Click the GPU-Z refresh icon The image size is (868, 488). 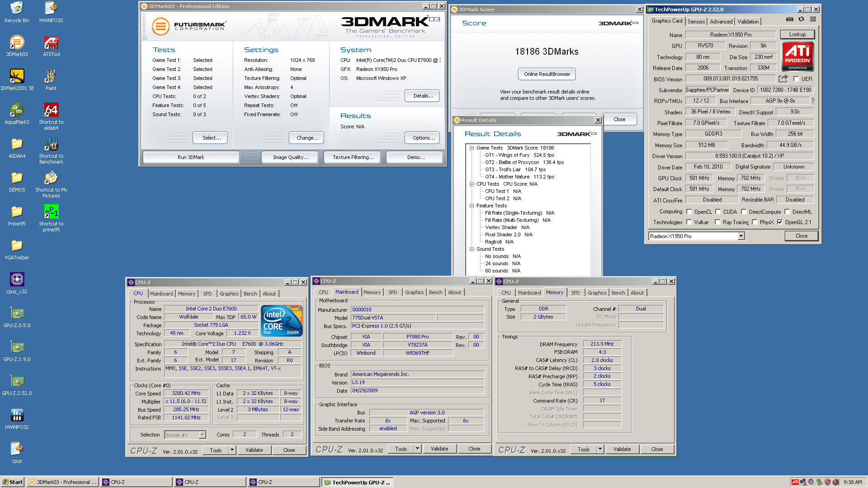click(801, 19)
